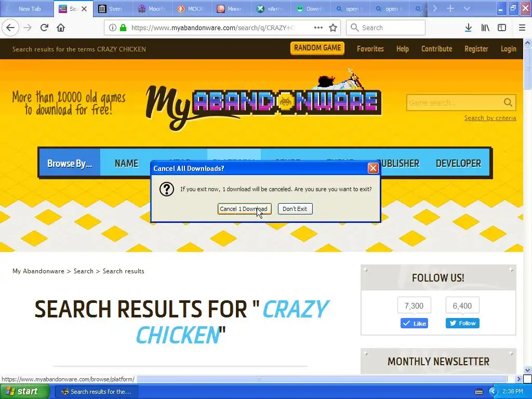This screenshot has height=399, width=532.
Task: Click the Facebook Like button
Action: coord(414,323)
